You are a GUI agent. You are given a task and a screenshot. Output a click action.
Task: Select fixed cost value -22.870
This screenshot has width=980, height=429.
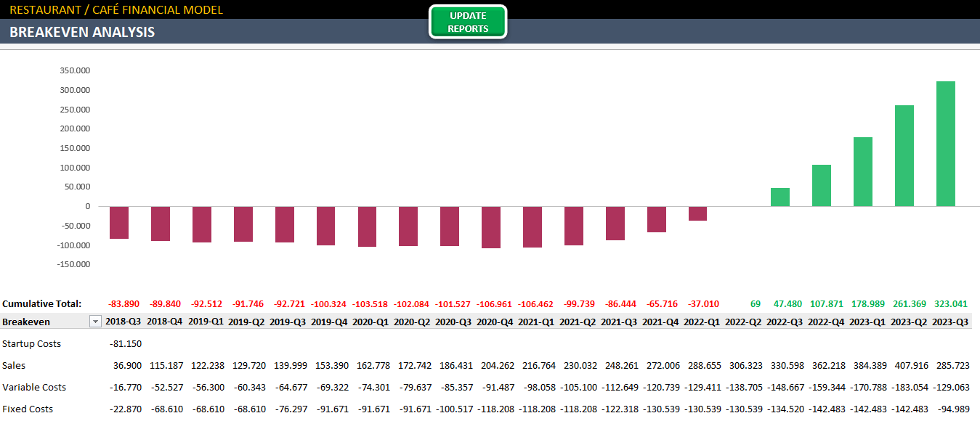[x=125, y=409]
